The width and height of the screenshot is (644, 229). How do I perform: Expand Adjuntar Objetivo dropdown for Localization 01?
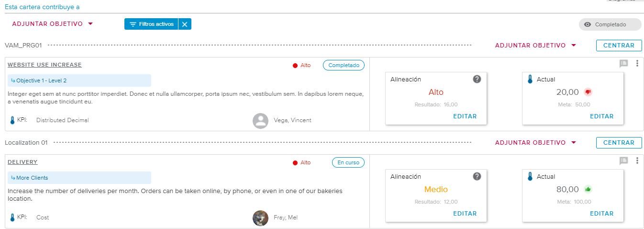pos(535,143)
